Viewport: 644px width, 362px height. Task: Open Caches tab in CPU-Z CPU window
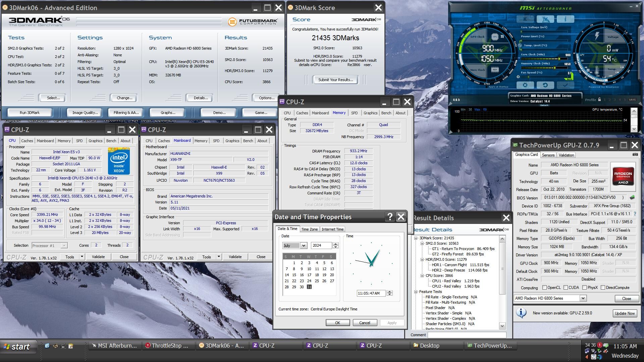27,141
